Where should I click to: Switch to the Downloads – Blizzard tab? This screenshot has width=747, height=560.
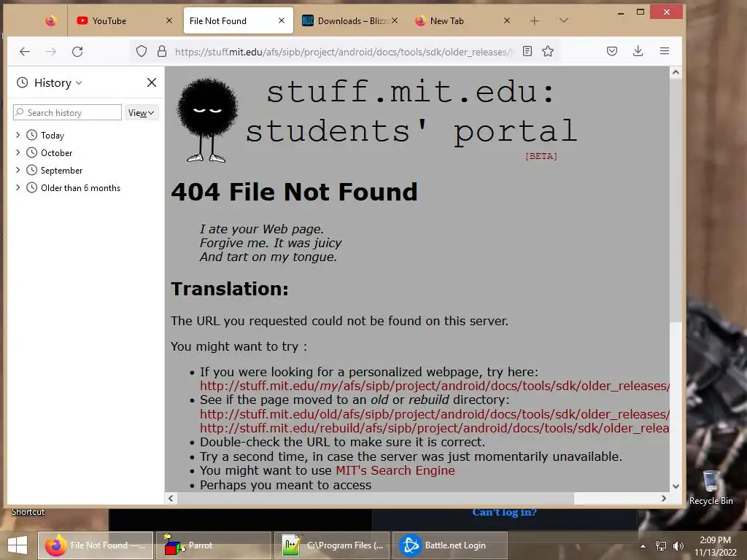tap(350, 20)
